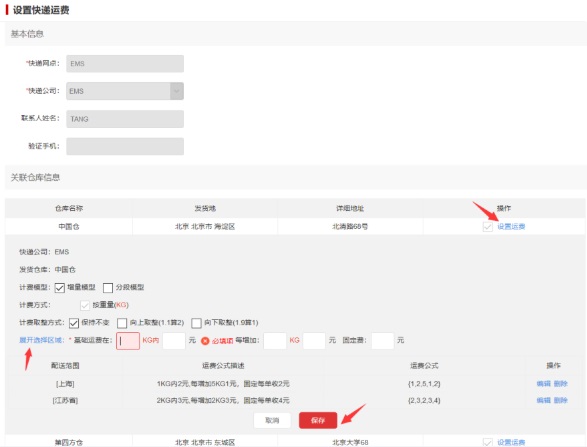The image size is (587, 447).
Task: Check the 分段模型 checkbox
Action: [108, 288]
